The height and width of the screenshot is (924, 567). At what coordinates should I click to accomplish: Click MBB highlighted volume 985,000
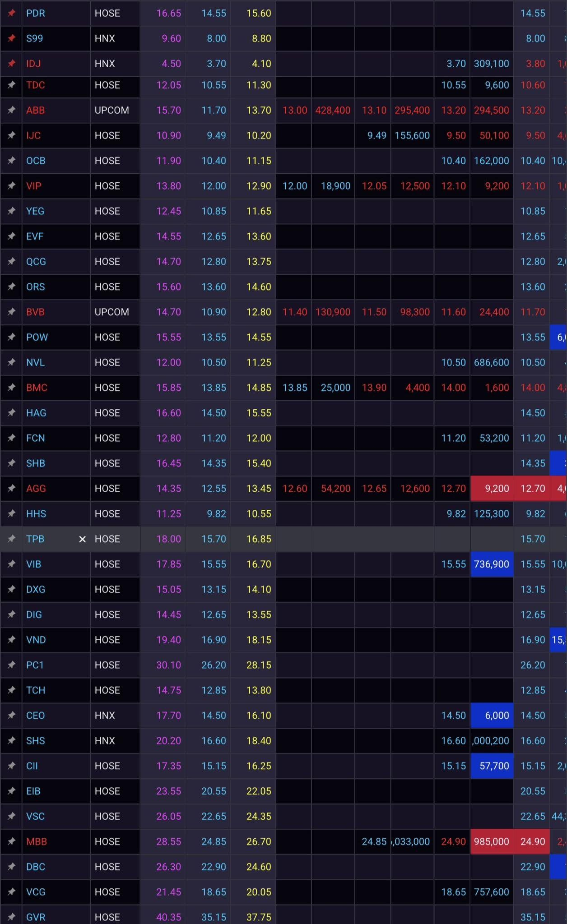492,842
